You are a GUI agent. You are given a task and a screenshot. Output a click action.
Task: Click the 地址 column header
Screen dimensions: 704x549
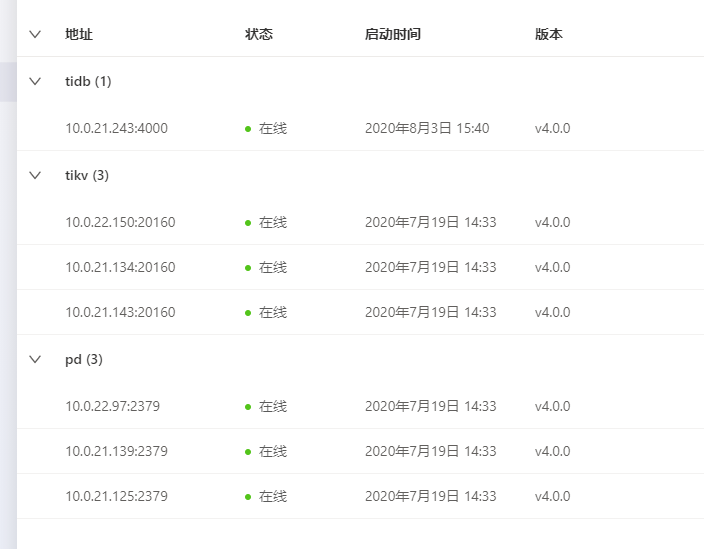[79, 34]
